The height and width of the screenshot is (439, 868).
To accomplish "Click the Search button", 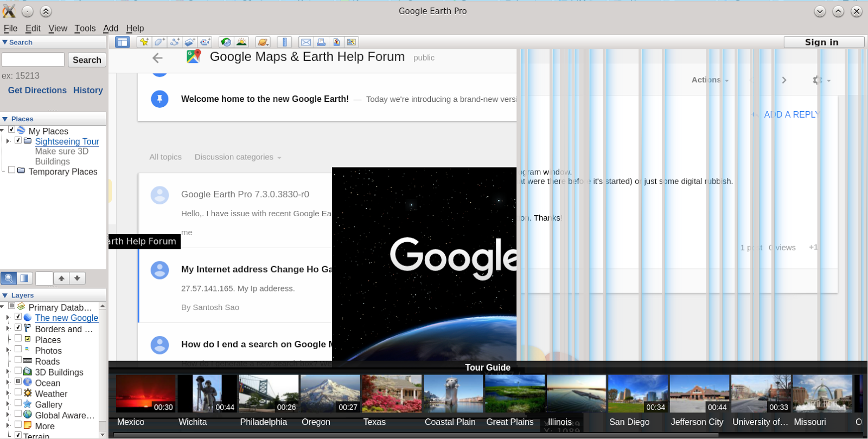I will click(87, 60).
